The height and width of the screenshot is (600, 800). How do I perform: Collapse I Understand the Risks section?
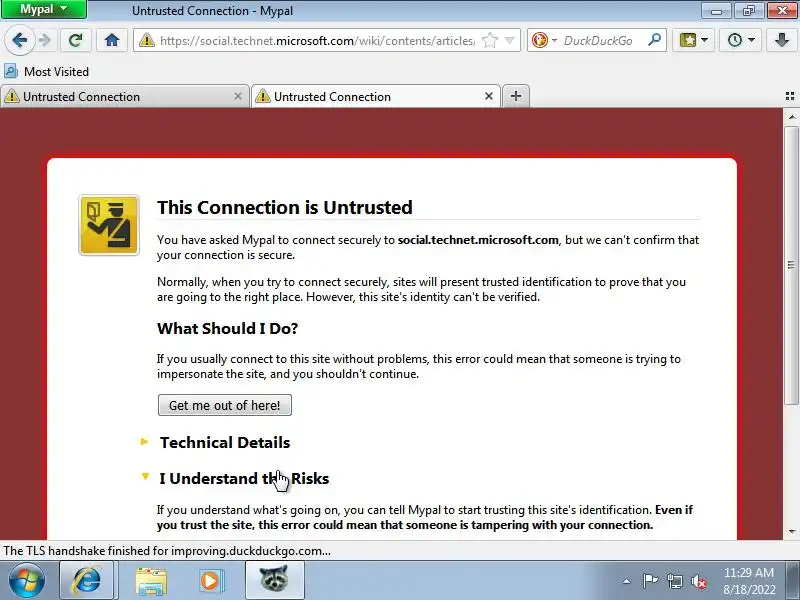(235, 479)
